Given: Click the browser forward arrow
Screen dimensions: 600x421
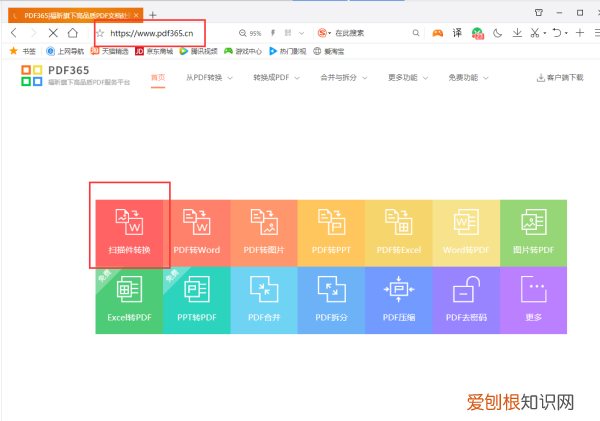Looking at the screenshot, I should point(34,33).
